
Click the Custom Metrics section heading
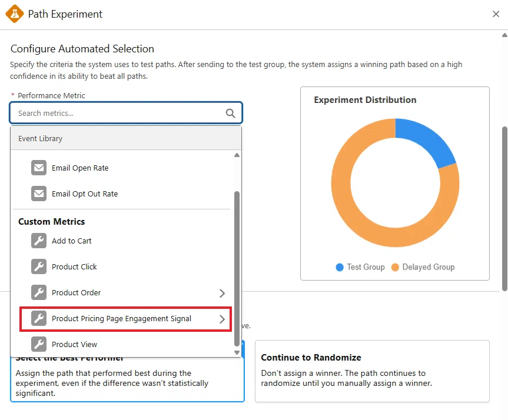tap(52, 222)
